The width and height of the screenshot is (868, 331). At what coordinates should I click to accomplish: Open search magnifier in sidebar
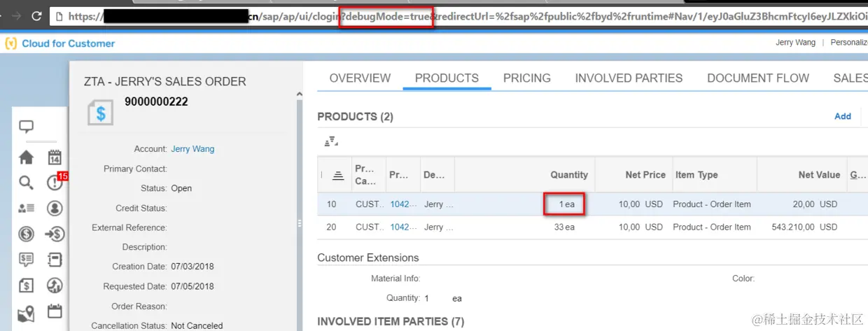pyautogui.click(x=26, y=183)
